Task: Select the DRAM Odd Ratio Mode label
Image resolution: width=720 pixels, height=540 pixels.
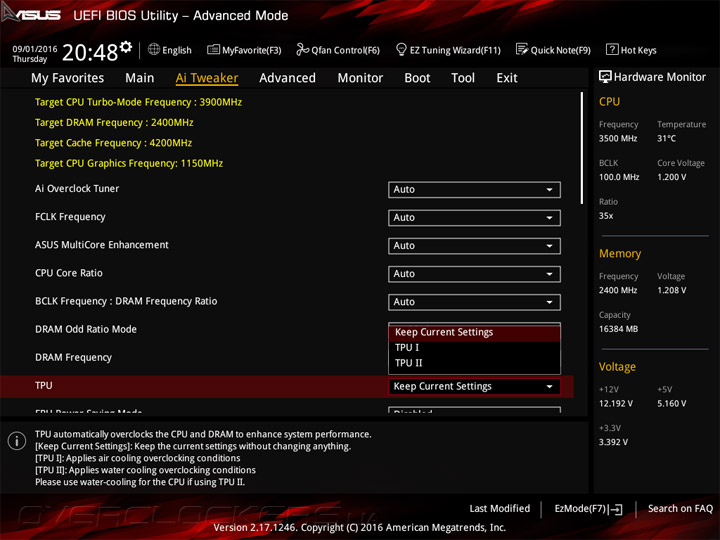Action: coord(86,329)
